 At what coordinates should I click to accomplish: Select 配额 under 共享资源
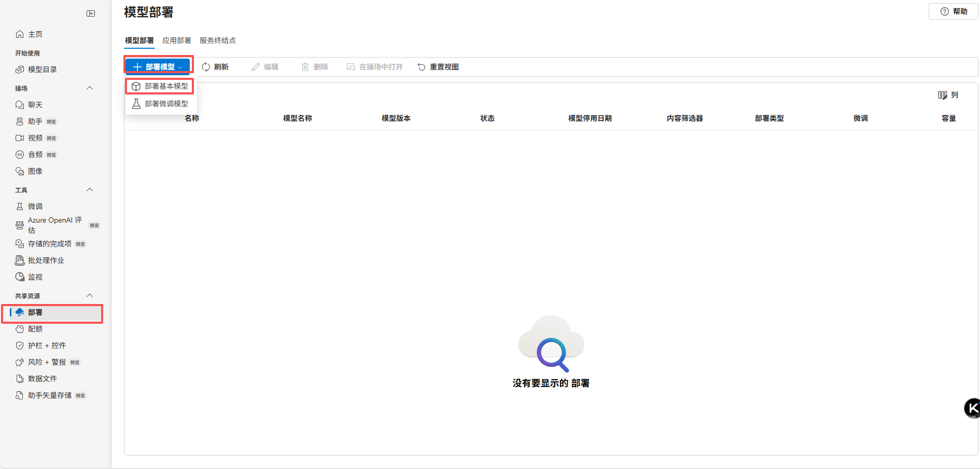[x=35, y=328]
